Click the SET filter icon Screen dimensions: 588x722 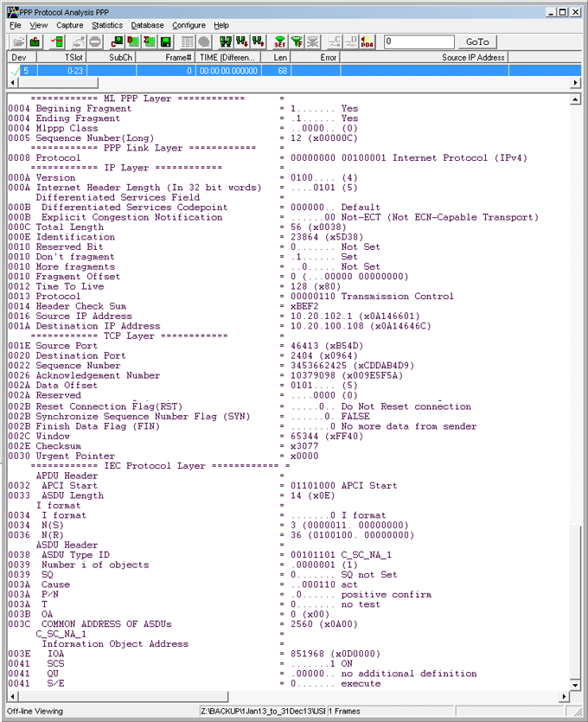279,42
